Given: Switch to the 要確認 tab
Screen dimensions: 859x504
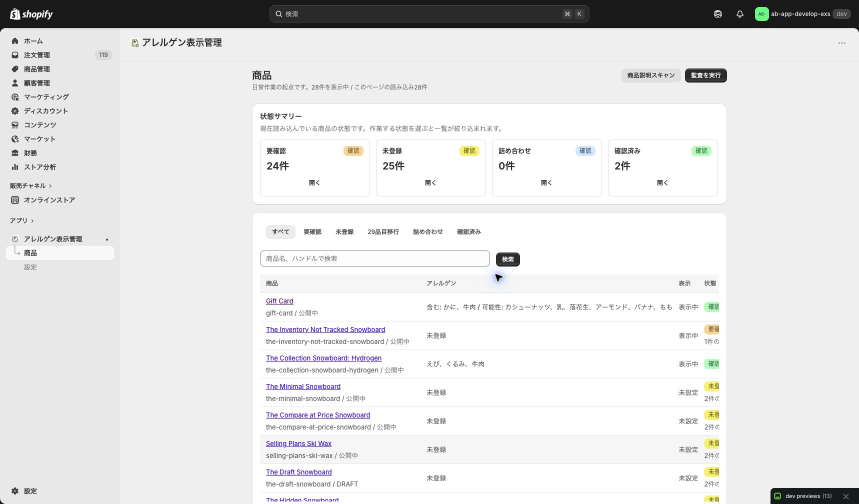Looking at the screenshot, I should pos(312,232).
